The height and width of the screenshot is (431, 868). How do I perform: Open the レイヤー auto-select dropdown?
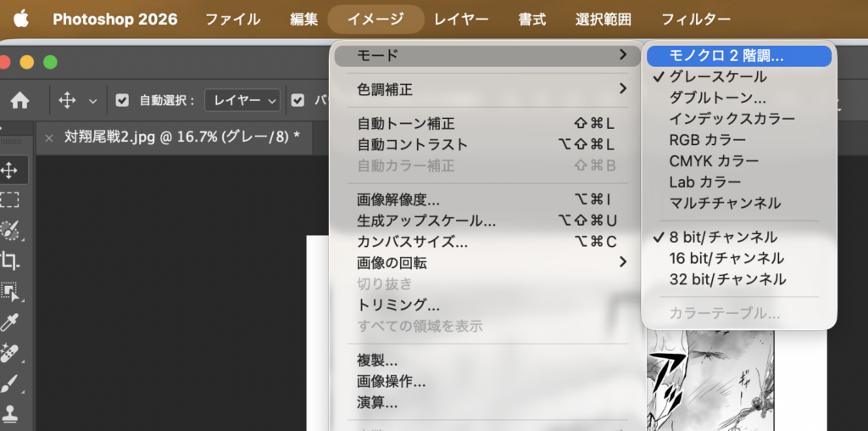[x=246, y=101]
